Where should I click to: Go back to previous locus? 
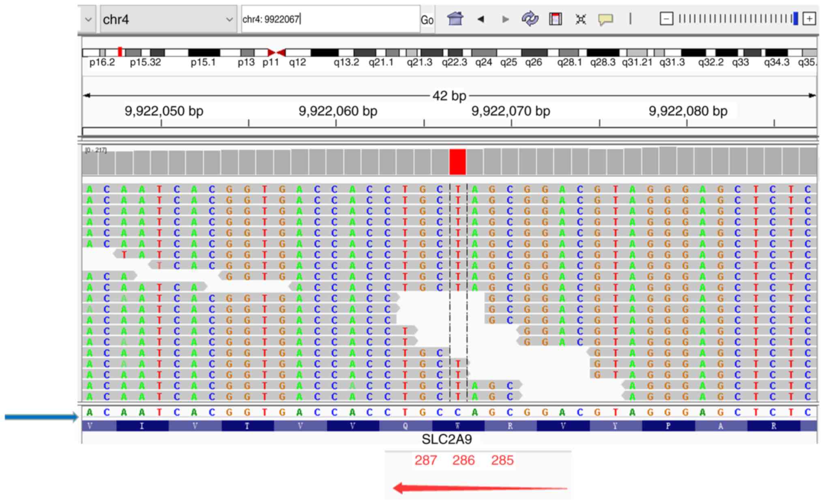coord(481,19)
